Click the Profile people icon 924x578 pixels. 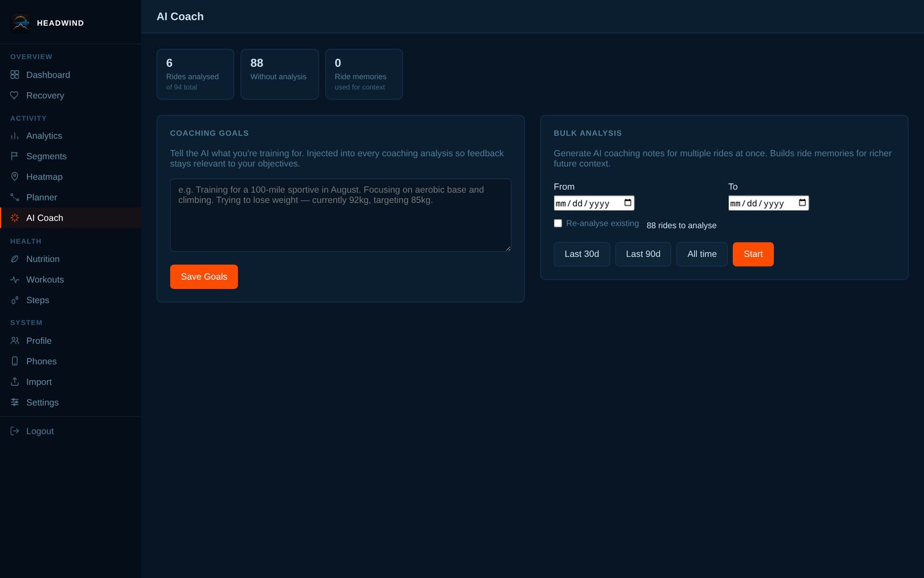coord(15,341)
